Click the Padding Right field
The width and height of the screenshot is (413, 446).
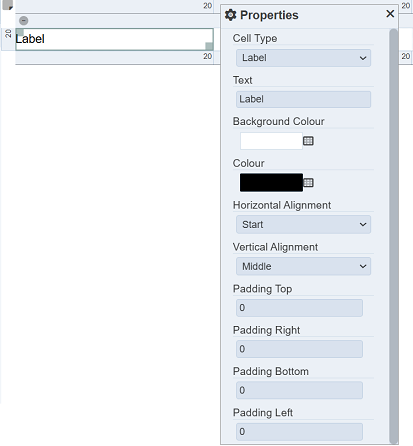tap(299, 349)
